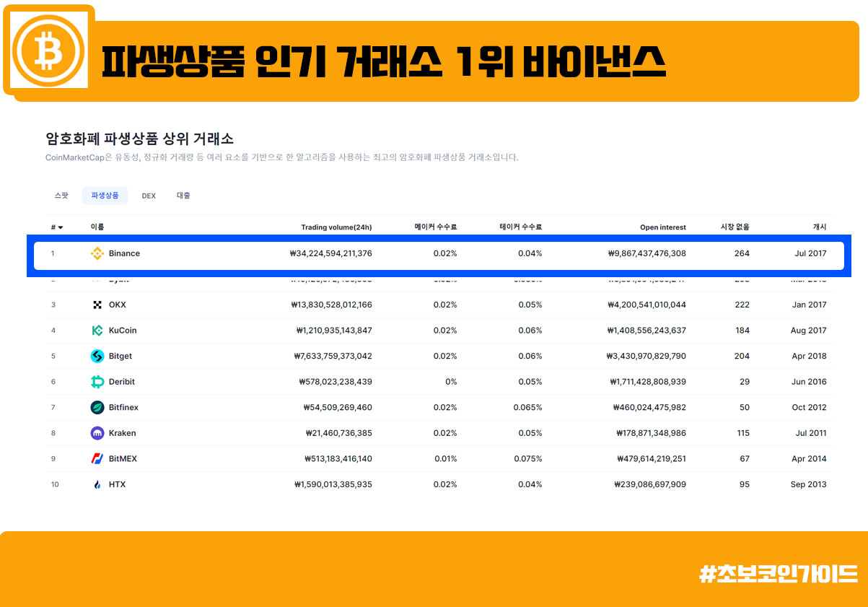868x607 pixels.
Task: Click Binance market count 264
Action: (x=742, y=253)
